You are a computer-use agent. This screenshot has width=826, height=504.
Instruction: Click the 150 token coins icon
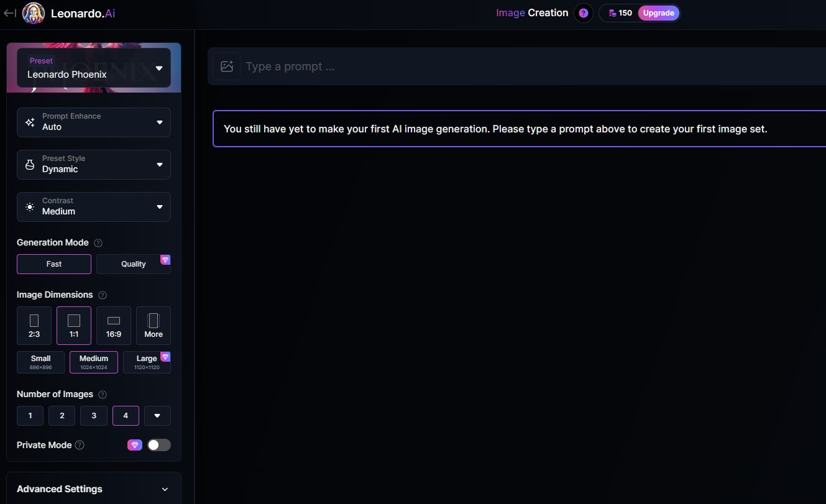coord(612,13)
